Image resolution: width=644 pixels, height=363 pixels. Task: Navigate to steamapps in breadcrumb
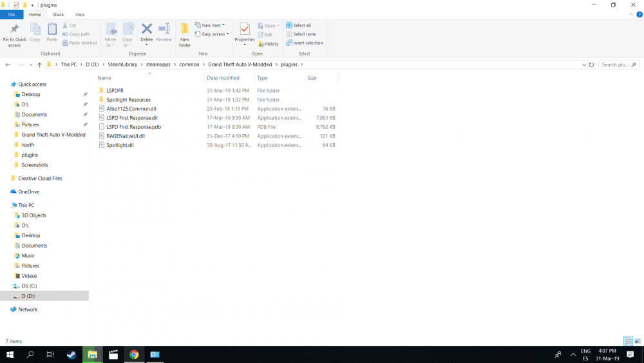point(158,64)
